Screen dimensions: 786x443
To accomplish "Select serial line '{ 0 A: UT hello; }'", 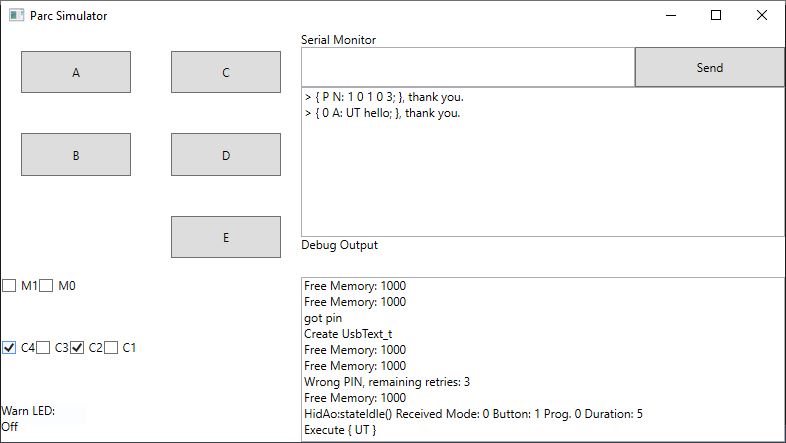I will coord(382,113).
